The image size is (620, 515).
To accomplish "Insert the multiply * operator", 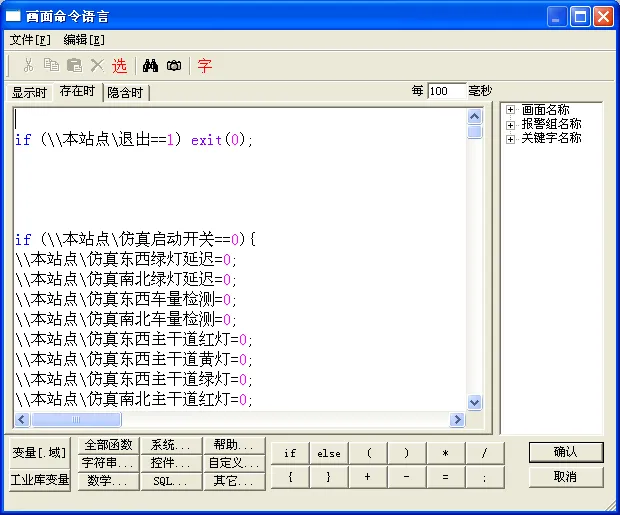I will point(446,453).
